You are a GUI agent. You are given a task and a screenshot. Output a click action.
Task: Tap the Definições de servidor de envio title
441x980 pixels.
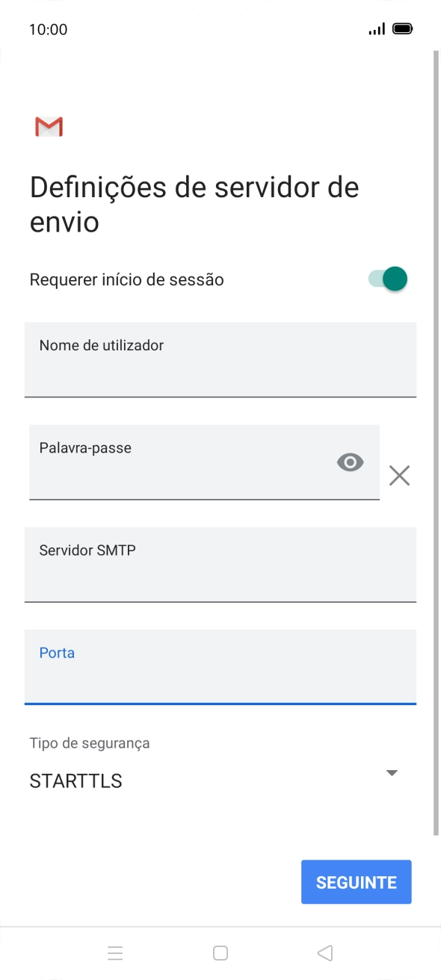194,204
